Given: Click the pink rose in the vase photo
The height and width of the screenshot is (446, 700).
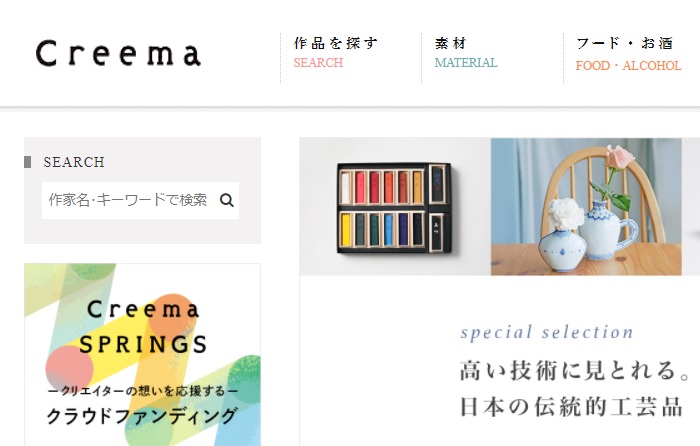Looking at the screenshot, I should tap(621, 156).
